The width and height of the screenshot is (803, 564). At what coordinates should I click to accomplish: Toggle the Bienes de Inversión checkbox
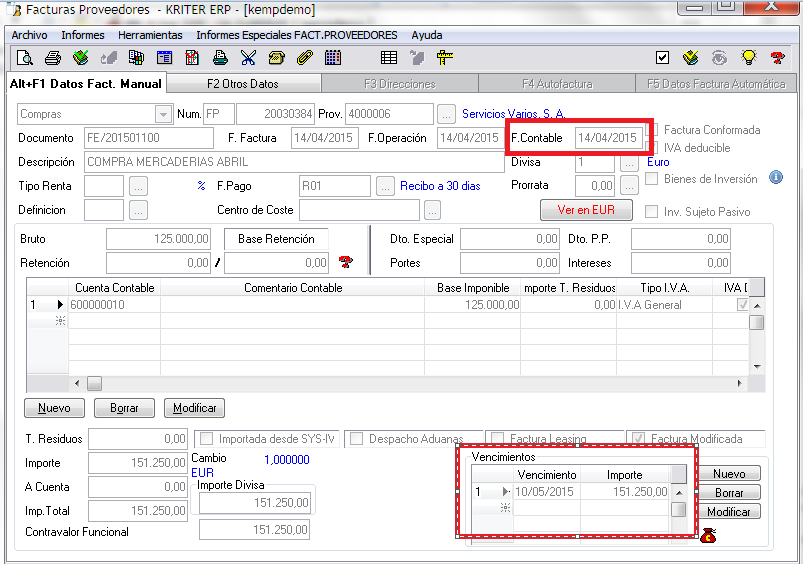tap(652, 179)
